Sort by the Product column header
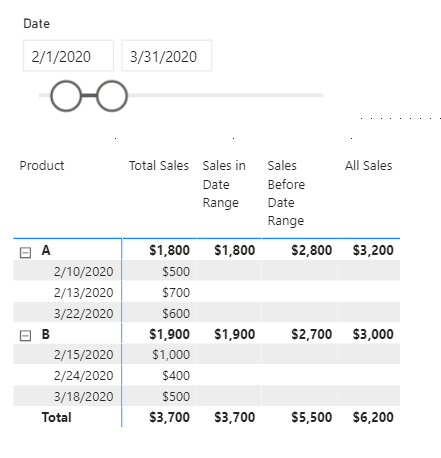The width and height of the screenshot is (441, 458). (x=42, y=166)
